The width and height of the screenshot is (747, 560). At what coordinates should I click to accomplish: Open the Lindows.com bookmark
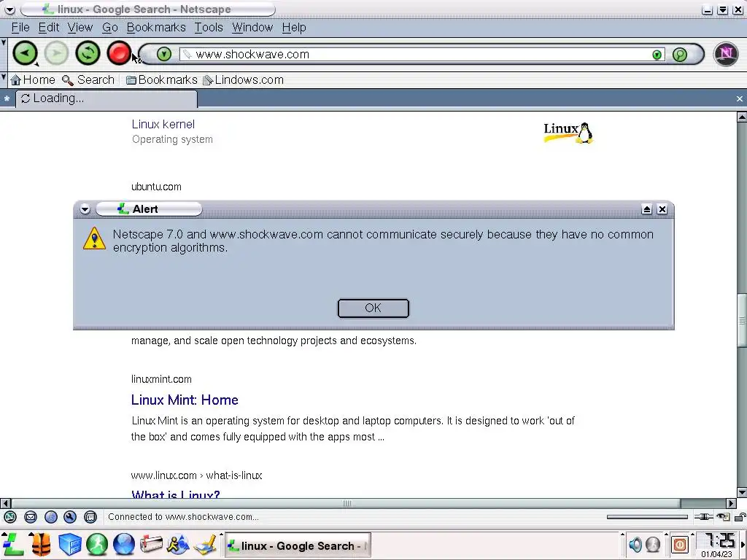point(244,80)
